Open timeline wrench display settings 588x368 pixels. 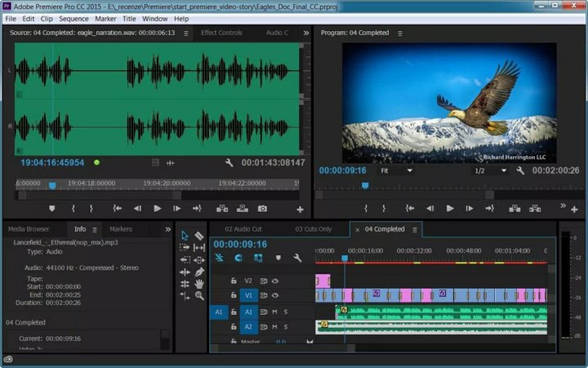[297, 258]
